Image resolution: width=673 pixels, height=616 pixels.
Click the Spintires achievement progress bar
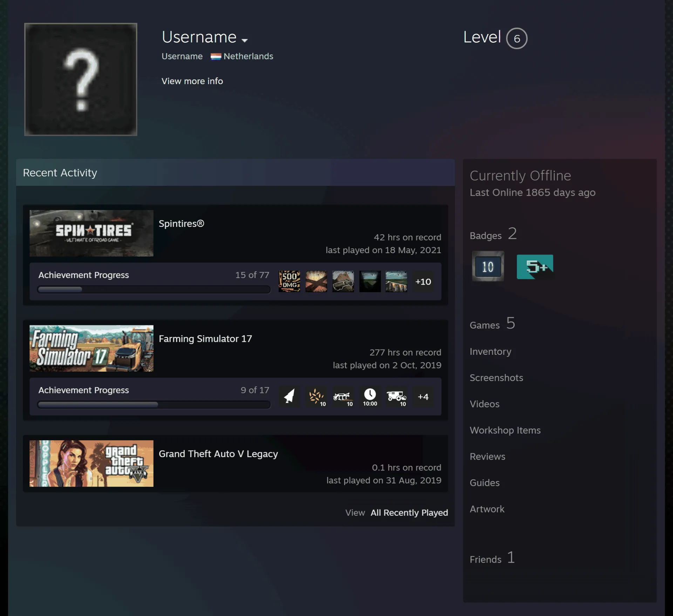point(154,289)
